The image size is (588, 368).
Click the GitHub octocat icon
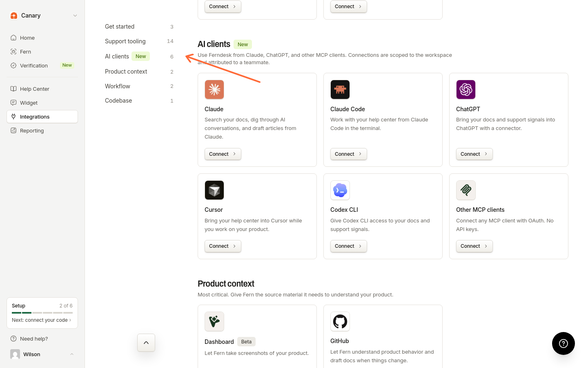[x=340, y=321]
